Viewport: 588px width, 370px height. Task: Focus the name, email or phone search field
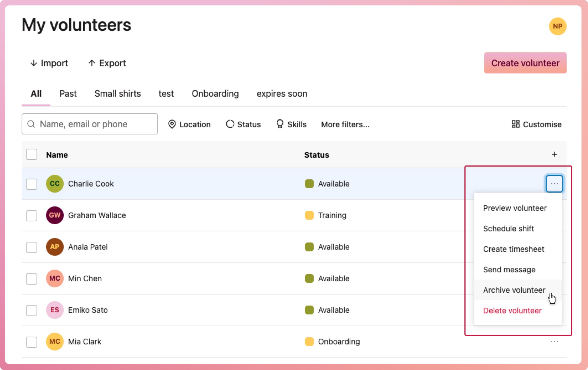pyautogui.click(x=89, y=124)
